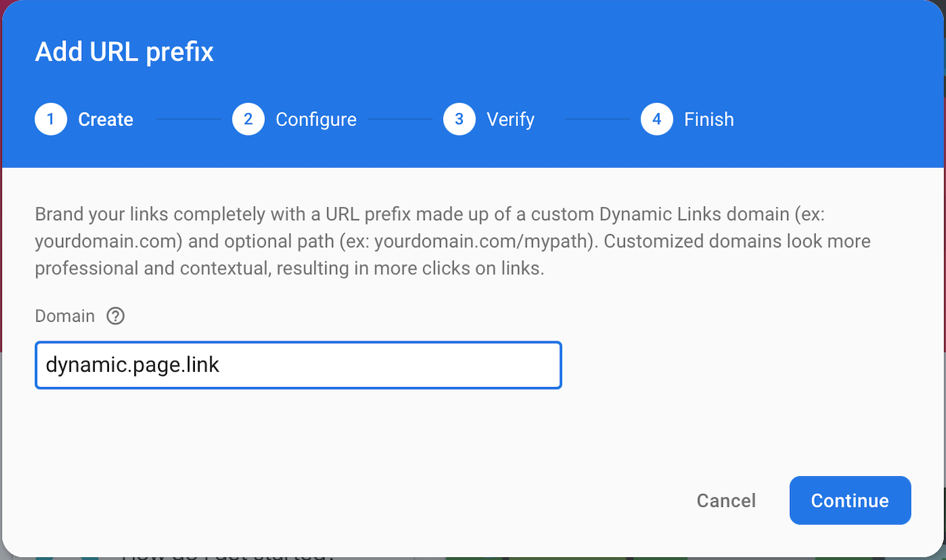Click the step 3 number circle
This screenshot has height=560, width=946.
(x=459, y=119)
